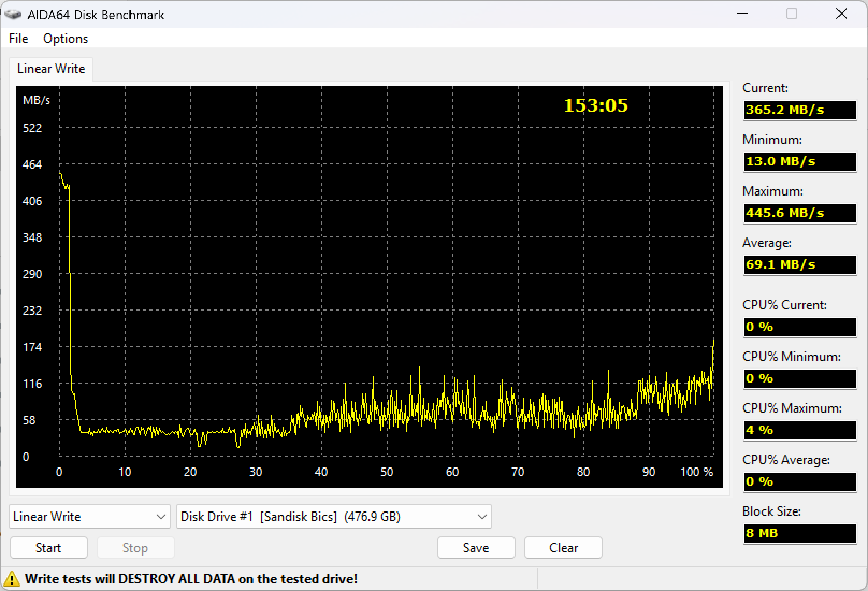Image resolution: width=868 pixels, height=591 pixels.
Task: Click the Minimum speed 13.0 MB/s field
Action: point(800,161)
